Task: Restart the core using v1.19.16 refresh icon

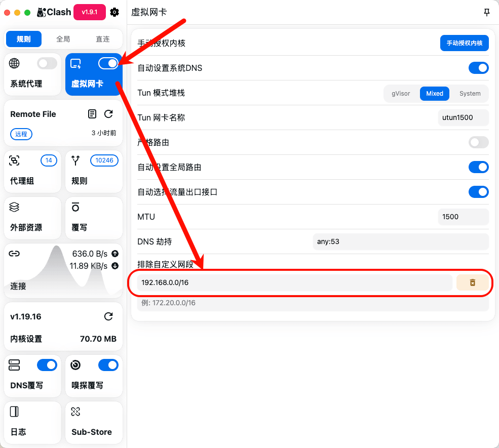Action: tap(108, 316)
